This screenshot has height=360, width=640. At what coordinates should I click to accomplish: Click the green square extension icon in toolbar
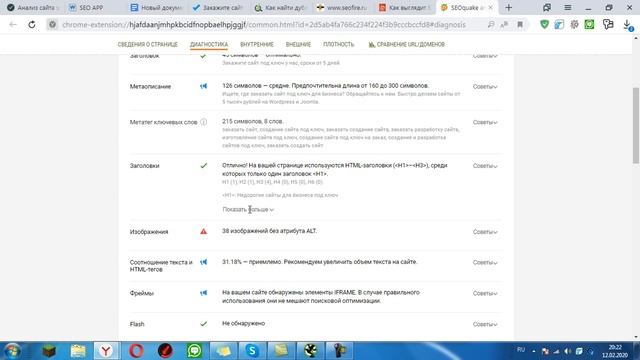pyautogui.click(x=589, y=24)
